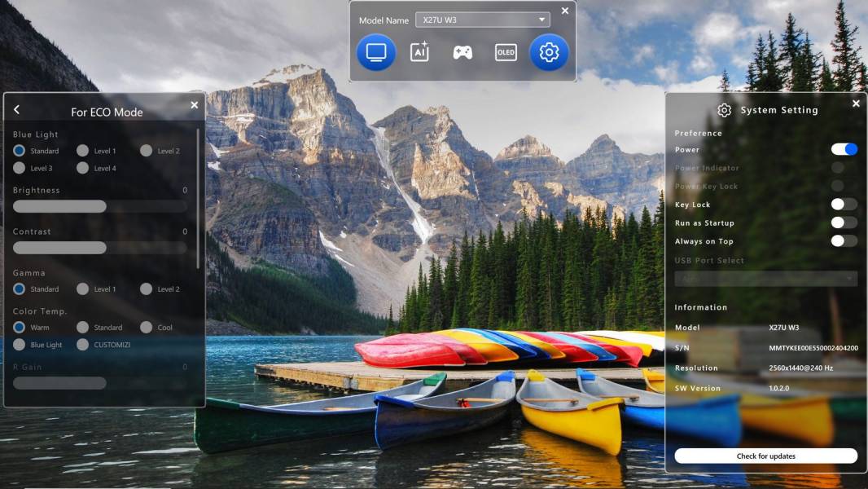
Task: Open system settings gear in top toolbar
Action: 549,53
